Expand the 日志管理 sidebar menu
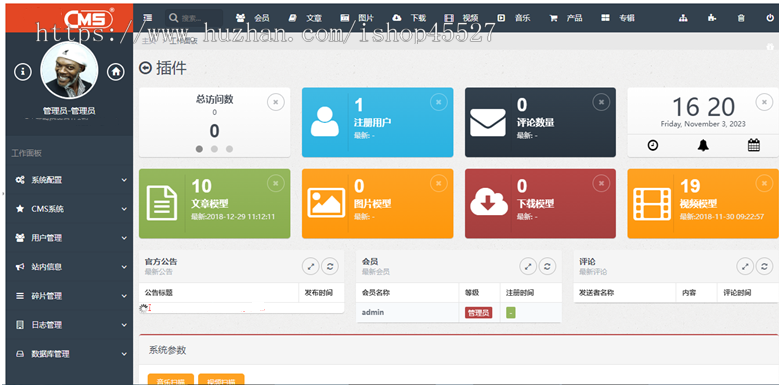The image size is (781, 387). pyautogui.click(x=69, y=325)
